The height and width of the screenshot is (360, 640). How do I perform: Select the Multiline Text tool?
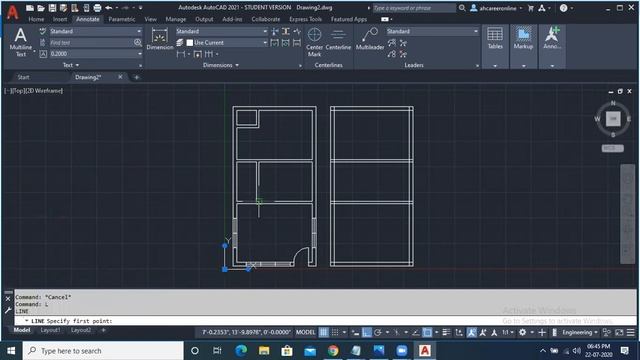point(20,42)
